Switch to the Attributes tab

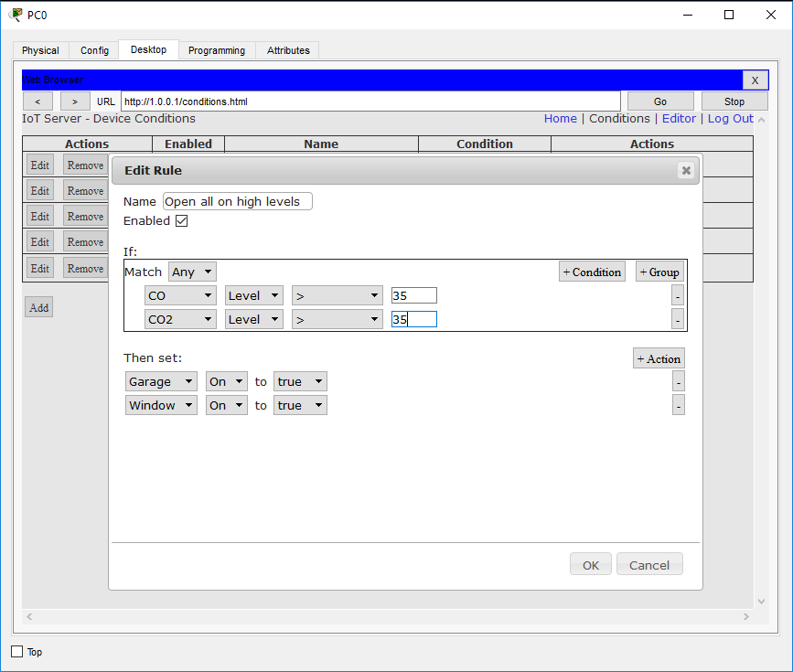[286, 50]
